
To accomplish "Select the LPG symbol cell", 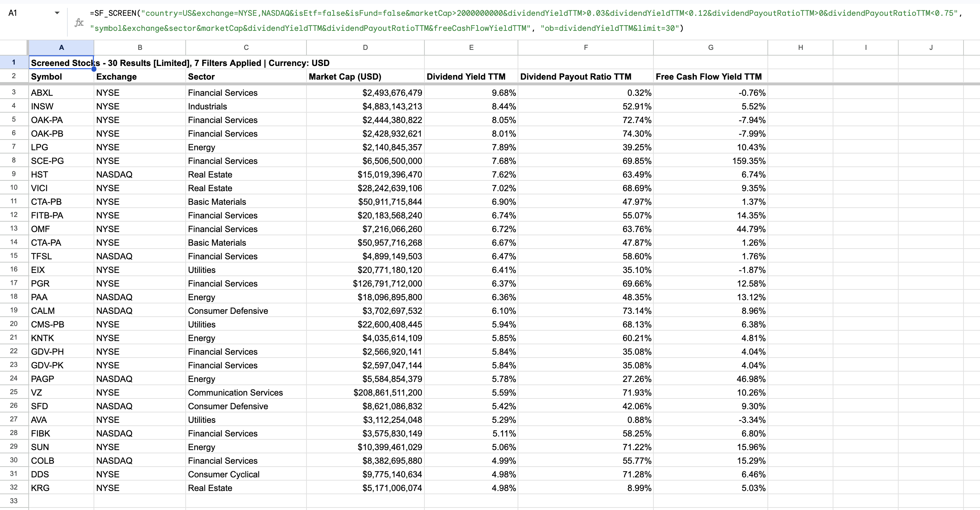I will (61, 147).
